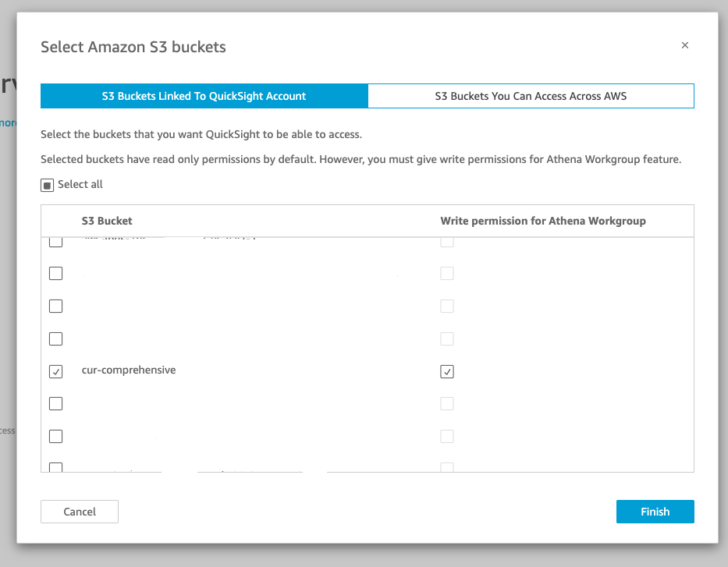Click Write permission for Athena Workgroup header
The image size is (728, 567).
[x=543, y=221]
